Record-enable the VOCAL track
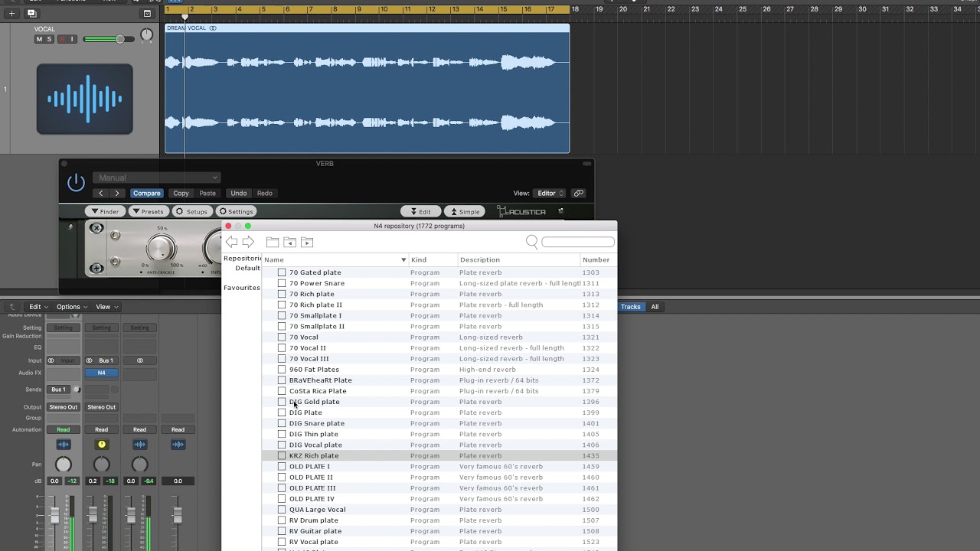The width and height of the screenshot is (980, 551). click(x=63, y=39)
